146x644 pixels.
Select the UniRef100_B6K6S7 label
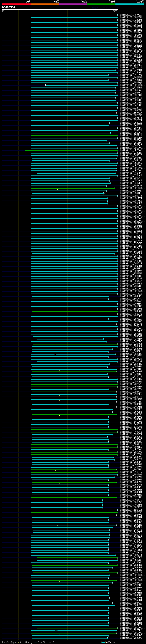click(x=131, y=110)
